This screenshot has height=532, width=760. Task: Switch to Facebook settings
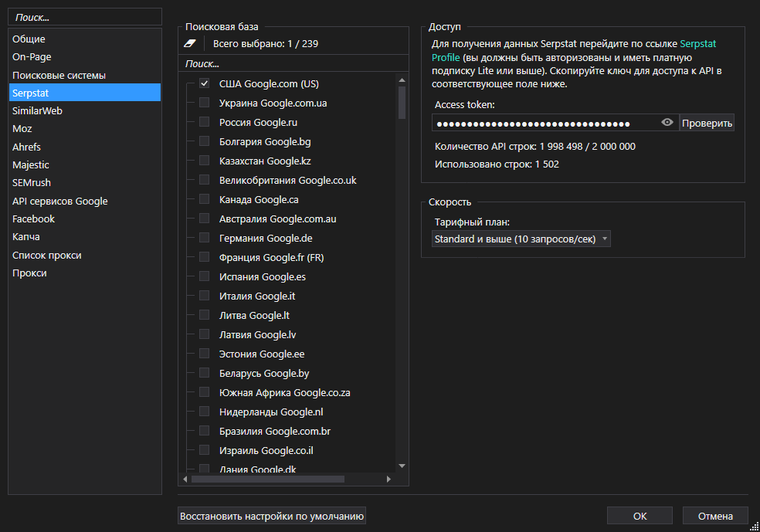coord(85,219)
